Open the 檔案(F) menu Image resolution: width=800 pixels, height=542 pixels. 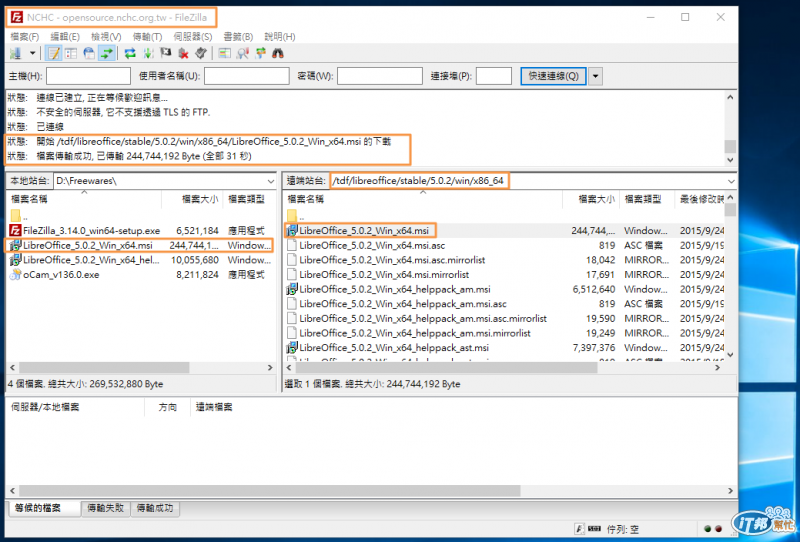pos(24,37)
